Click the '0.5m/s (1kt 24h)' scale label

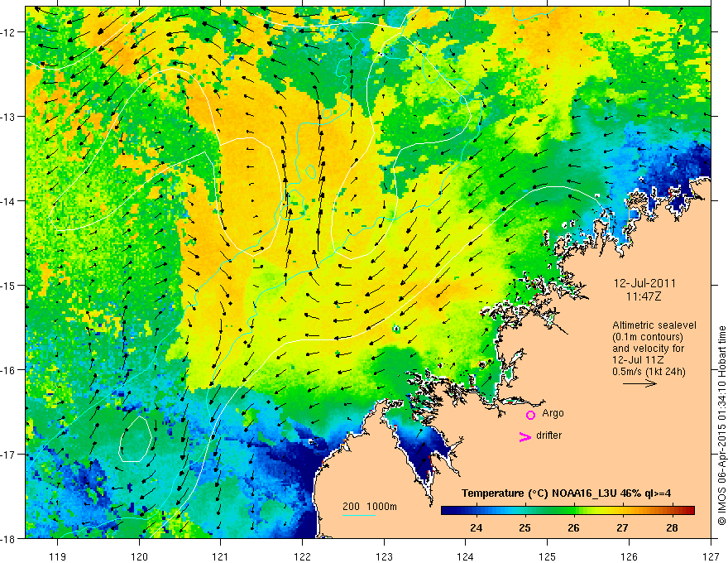click(649, 372)
